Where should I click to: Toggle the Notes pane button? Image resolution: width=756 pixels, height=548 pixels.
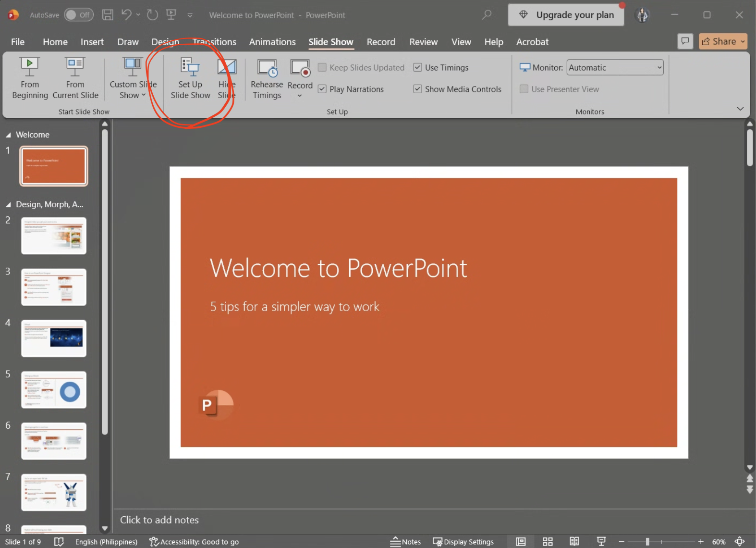pos(405,542)
